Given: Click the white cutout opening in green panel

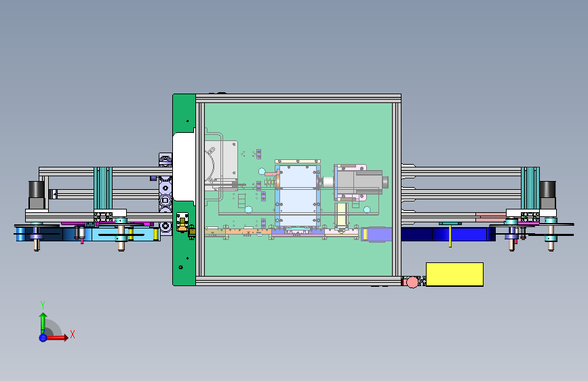Looking at the screenshot, I should click(x=184, y=165).
